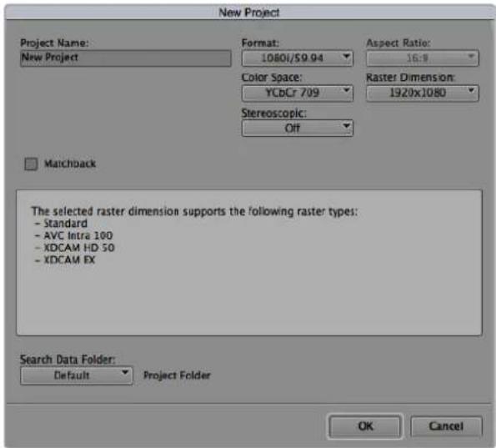496x448 pixels.
Task: Open the Stereoscopic Off dropdown
Action: pyautogui.click(x=298, y=128)
